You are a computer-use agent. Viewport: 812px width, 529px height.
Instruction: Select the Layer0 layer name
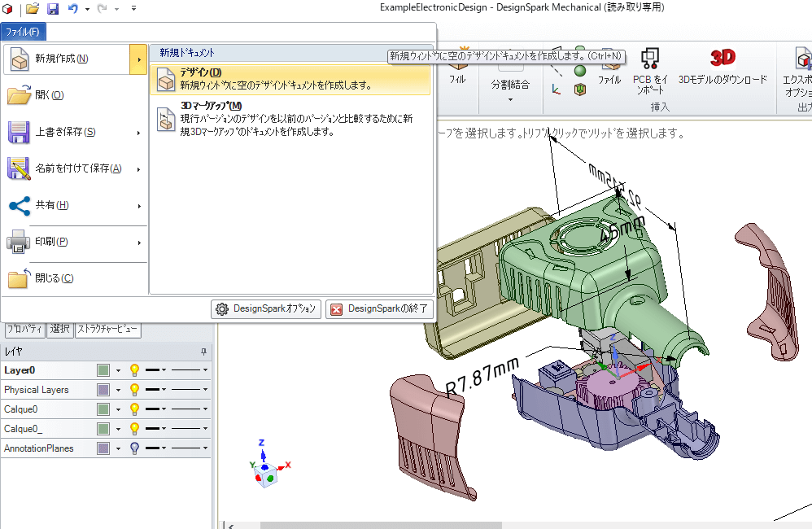(x=20, y=370)
